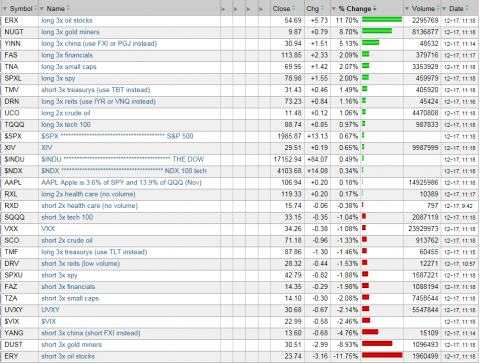Open the 'short 3x tech 100' link
Screen dimensions: 480x364
point(67,217)
